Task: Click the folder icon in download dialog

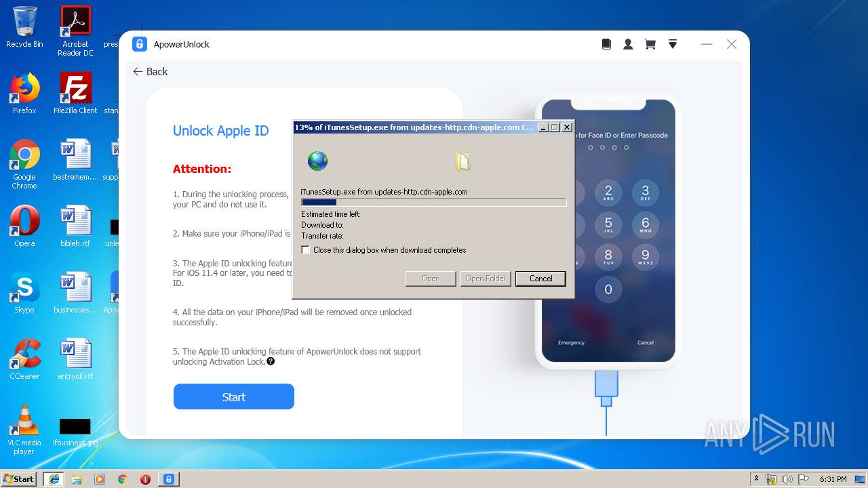Action: pos(463,161)
